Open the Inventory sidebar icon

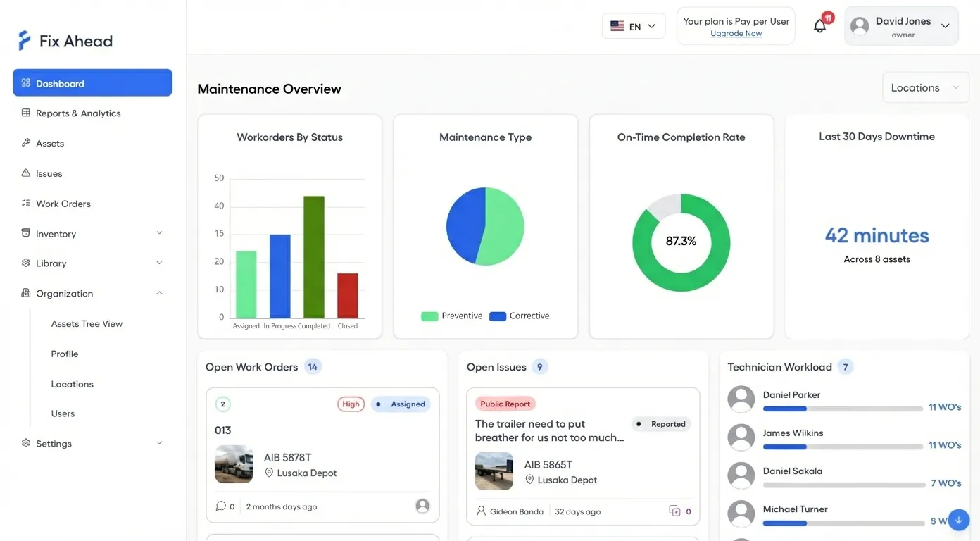pyautogui.click(x=25, y=233)
